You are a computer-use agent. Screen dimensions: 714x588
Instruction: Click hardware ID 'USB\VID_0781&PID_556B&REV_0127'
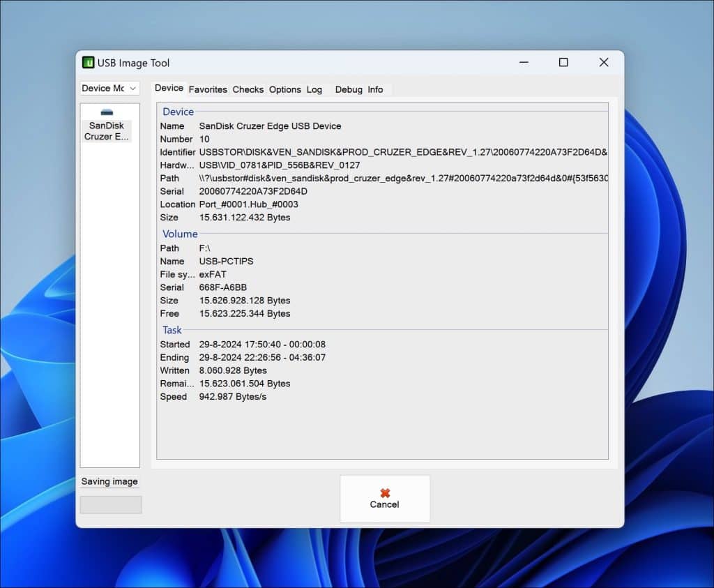(x=279, y=165)
